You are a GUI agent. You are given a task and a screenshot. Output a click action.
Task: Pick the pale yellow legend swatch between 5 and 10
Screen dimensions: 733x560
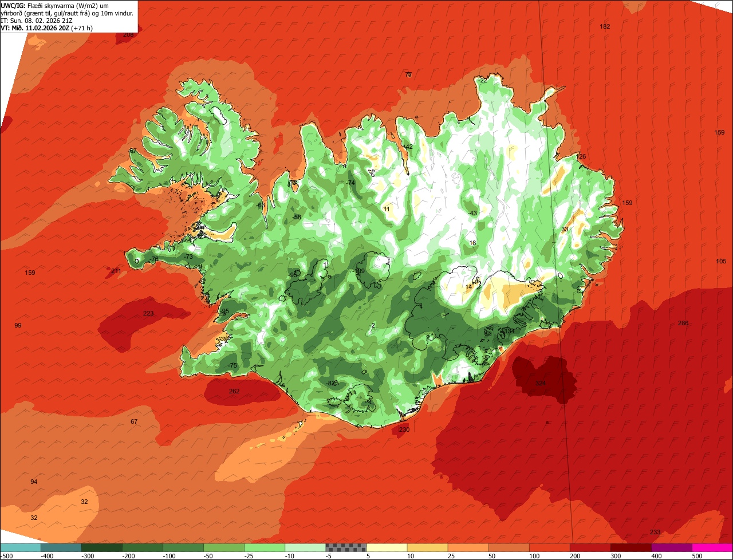coord(387,547)
